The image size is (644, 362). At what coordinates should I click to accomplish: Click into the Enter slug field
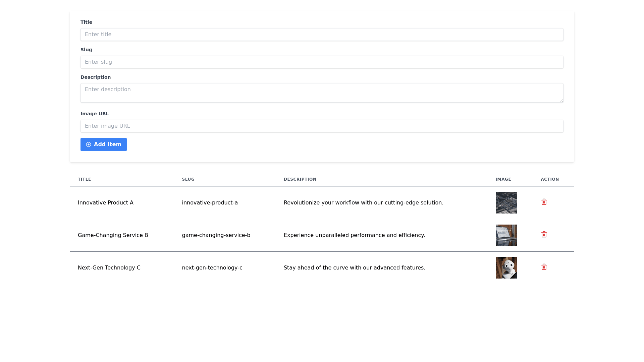tap(322, 62)
